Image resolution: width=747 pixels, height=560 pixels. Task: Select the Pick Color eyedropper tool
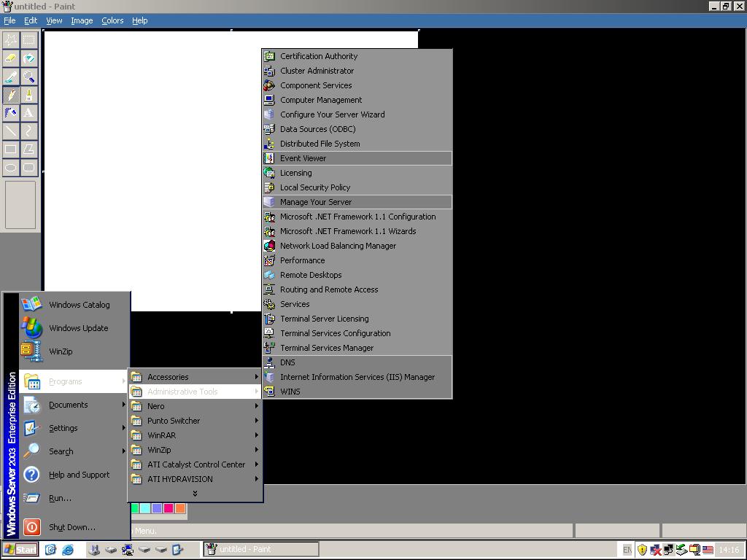[11, 77]
